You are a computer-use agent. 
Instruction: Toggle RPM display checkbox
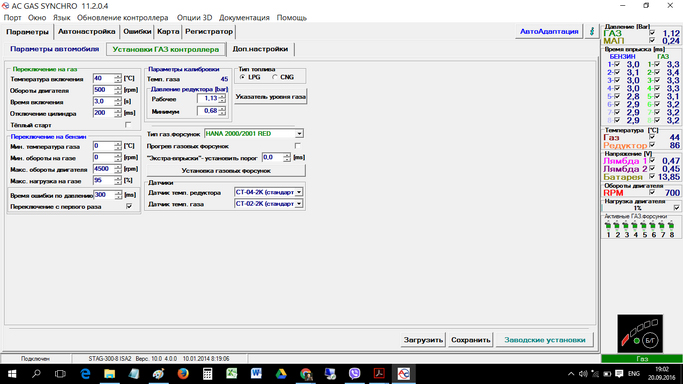pyautogui.click(x=652, y=192)
